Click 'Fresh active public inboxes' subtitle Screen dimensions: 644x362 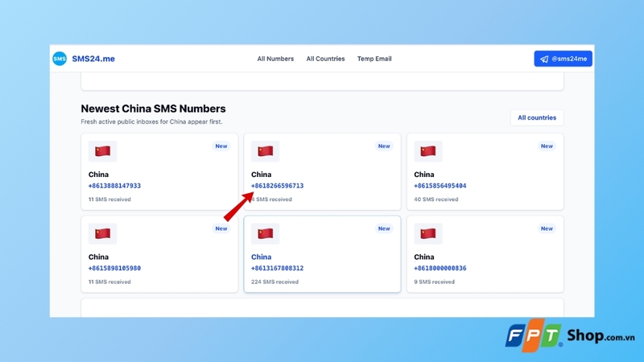tap(151, 122)
